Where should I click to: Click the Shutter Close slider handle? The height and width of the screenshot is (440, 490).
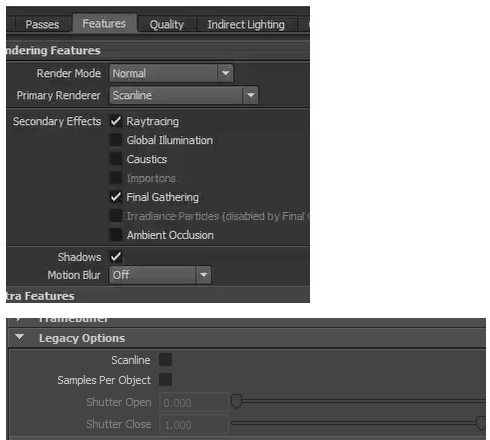click(481, 423)
